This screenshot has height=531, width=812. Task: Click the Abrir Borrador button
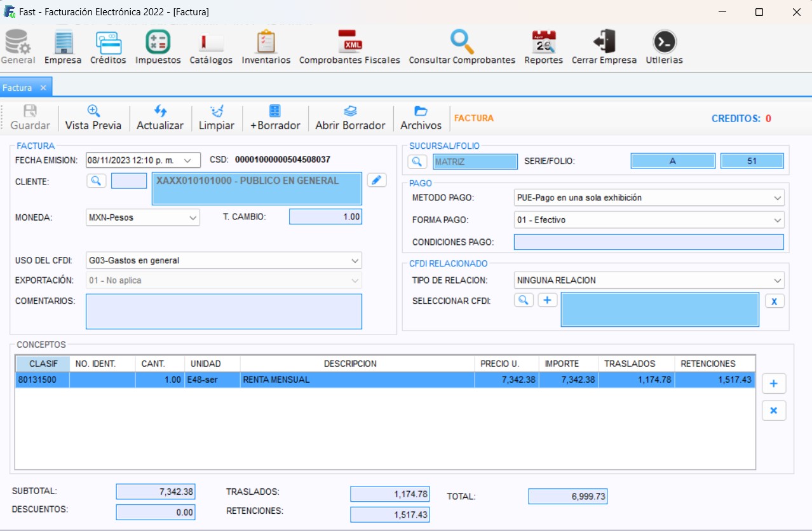tap(350, 118)
